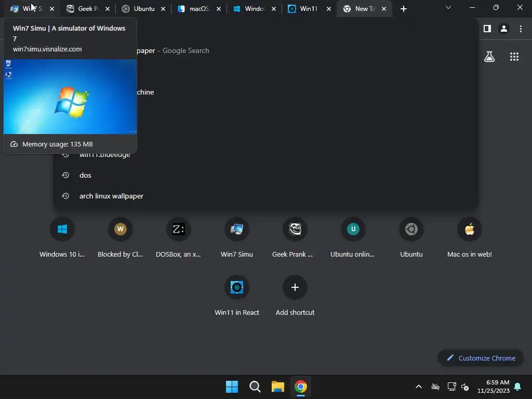Image resolution: width=532 pixels, height=399 pixels.
Task: Open the Ubuntu shortcut with grey logo
Action: (x=411, y=238)
